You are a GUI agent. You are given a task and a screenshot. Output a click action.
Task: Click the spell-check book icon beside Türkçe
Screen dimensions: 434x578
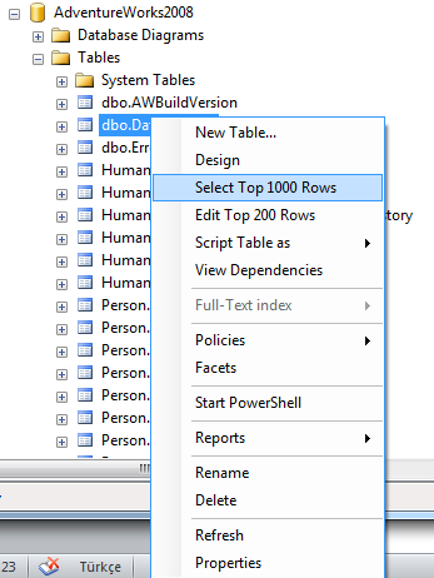click(49, 567)
